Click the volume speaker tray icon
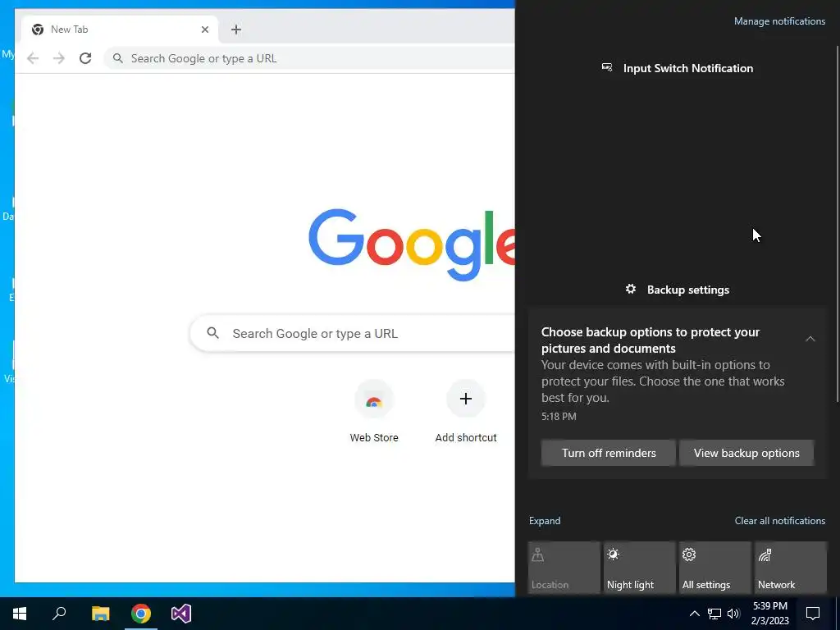 click(733, 614)
